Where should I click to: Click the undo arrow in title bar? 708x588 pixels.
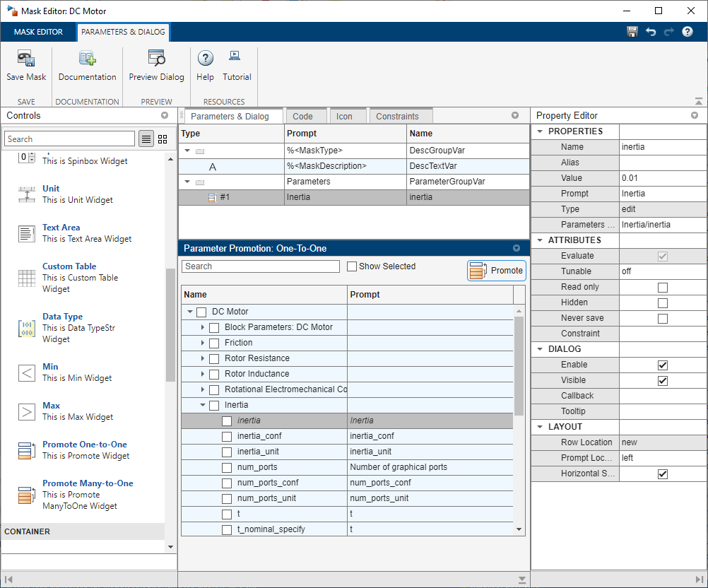651,32
